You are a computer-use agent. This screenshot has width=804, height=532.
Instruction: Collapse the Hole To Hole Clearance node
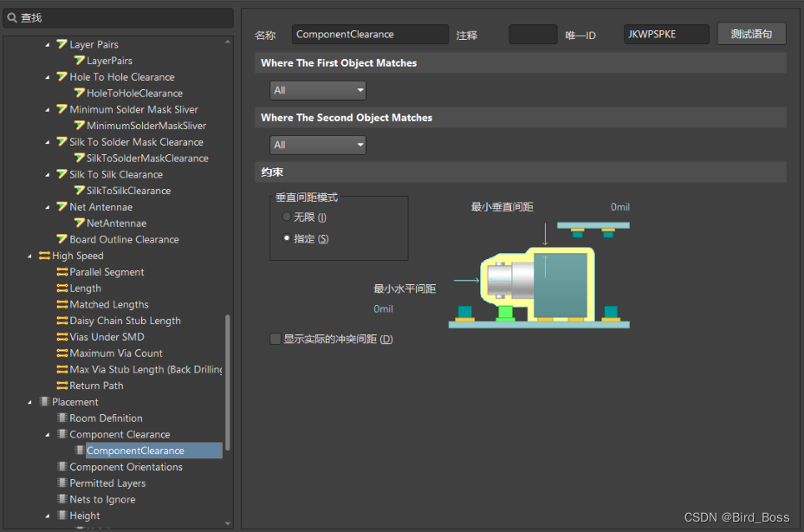pyautogui.click(x=47, y=77)
